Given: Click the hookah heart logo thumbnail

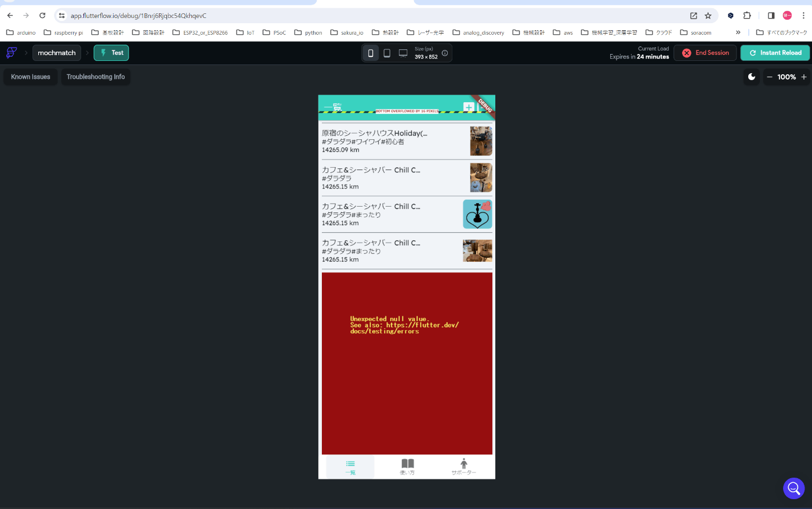Looking at the screenshot, I should point(477,214).
